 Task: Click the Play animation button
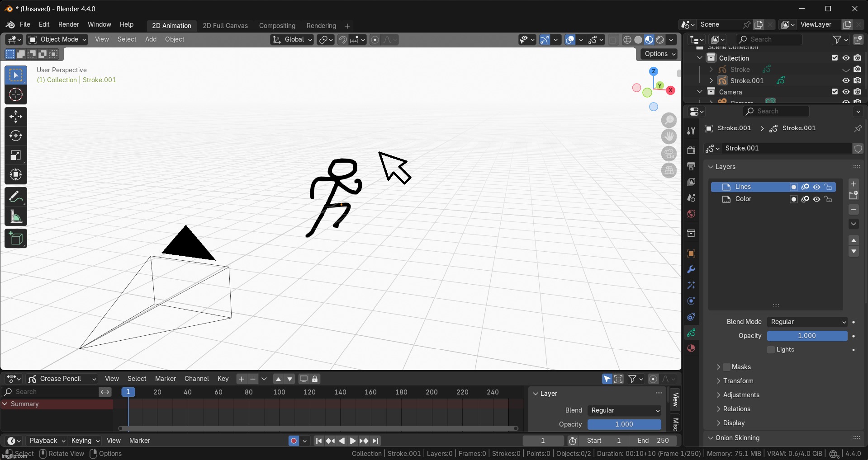[353, 441]
